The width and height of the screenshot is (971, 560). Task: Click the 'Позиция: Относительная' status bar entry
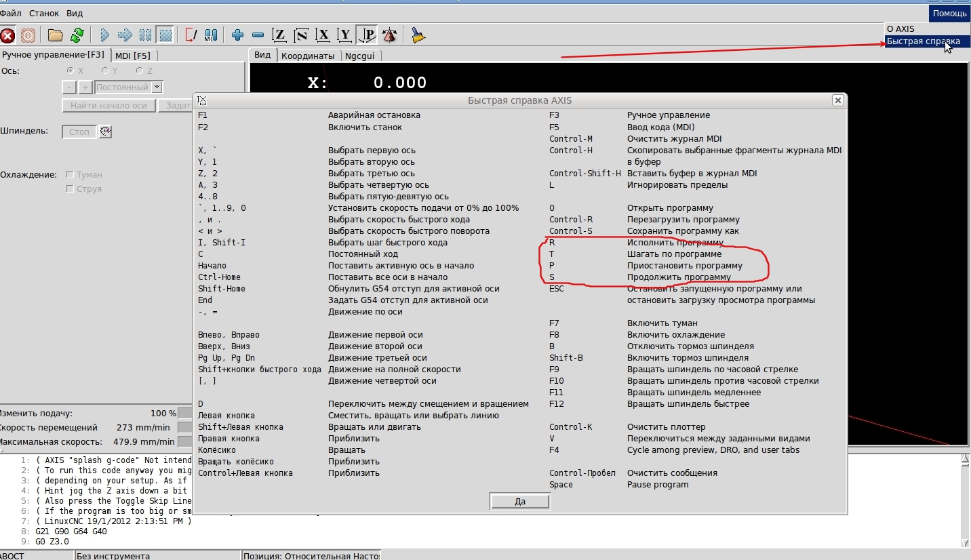[312, 556]
